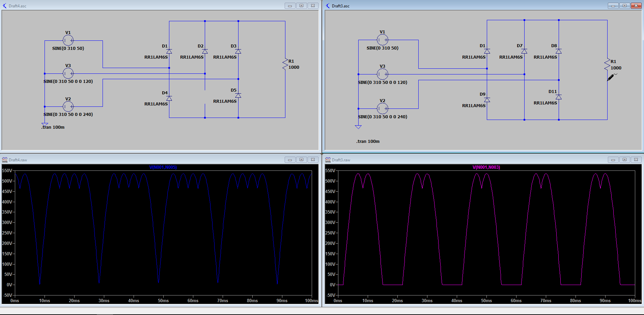Viewport: 644px width, 315px height.
Task: Close the Draft3.asc schematic window
Action: (x=636, y=6)
